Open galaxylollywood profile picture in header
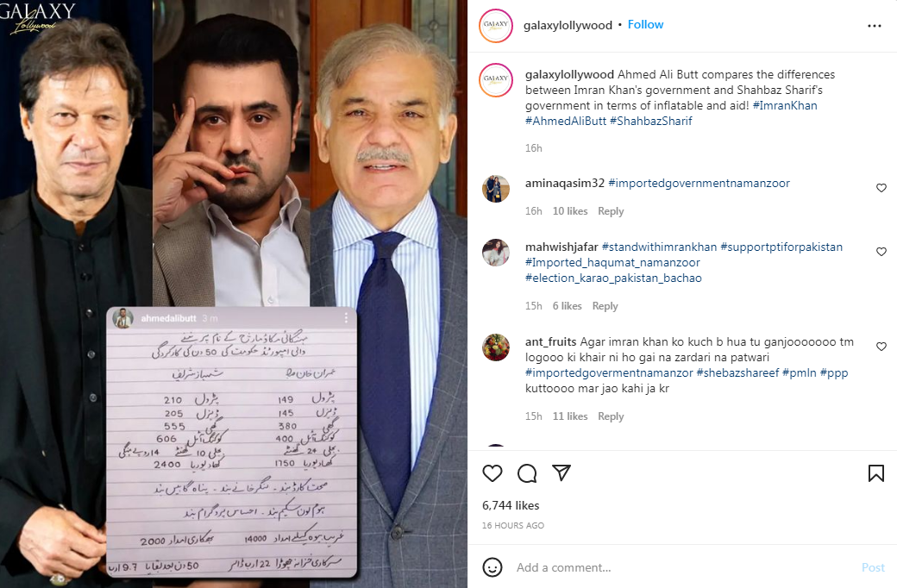The height and width of the screenshot is (588, 897). point(495,25)
